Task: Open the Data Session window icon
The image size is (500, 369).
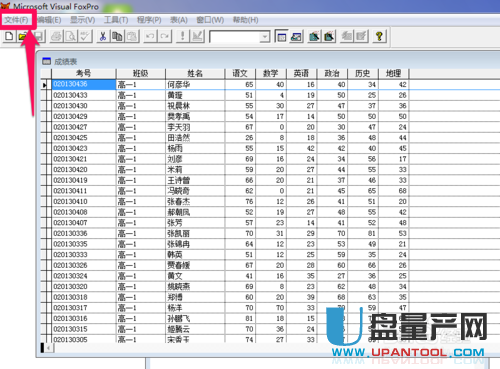Action: coord(296,36)
